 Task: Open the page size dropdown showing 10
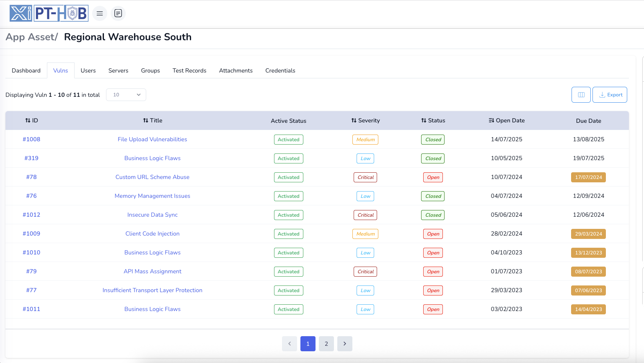tap(126, 95)
